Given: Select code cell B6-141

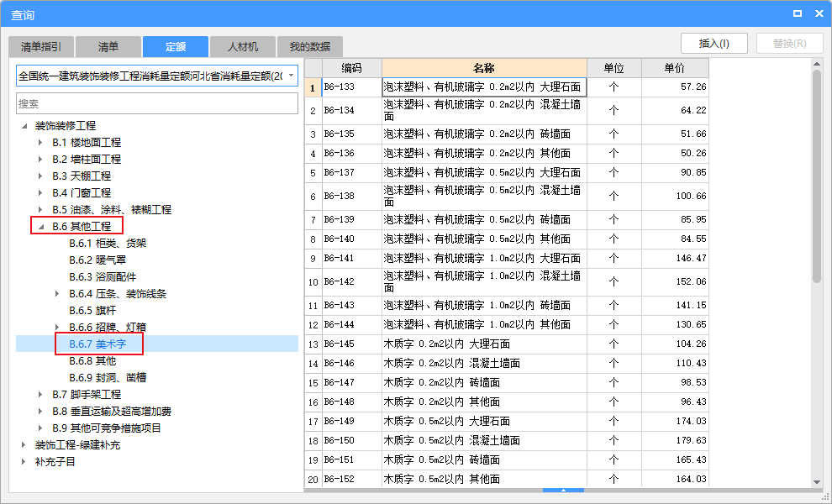Looking at the screenshot, I should [352, 259].
